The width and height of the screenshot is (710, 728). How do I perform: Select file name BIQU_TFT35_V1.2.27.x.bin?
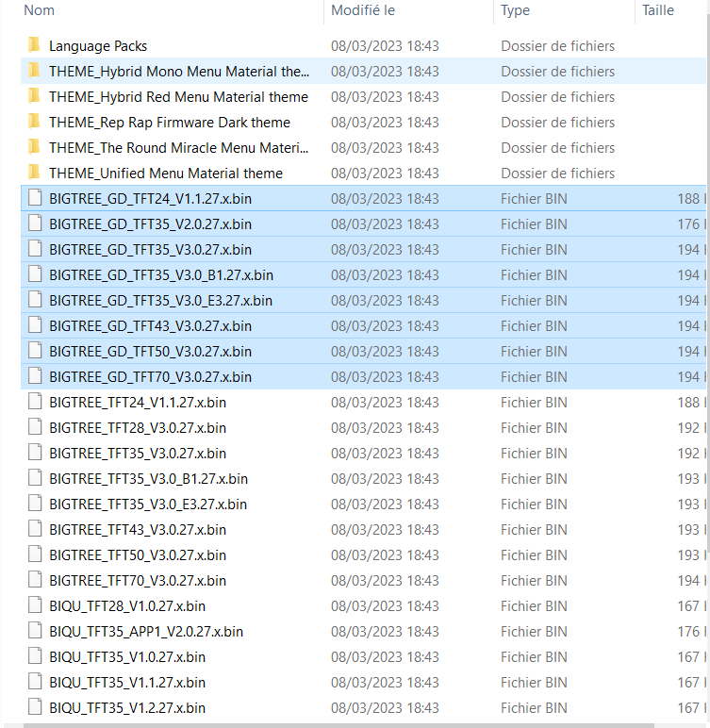coord(127,708)
